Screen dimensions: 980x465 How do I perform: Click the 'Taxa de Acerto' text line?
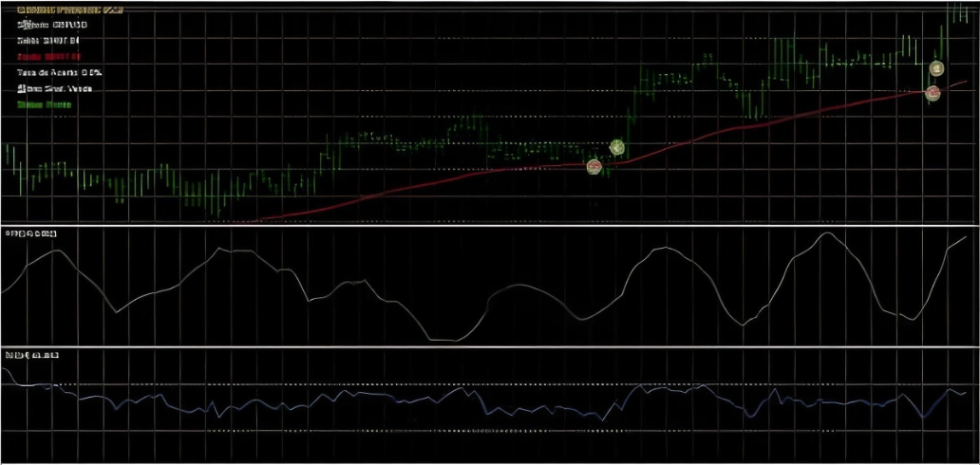(x=59, y=72)
